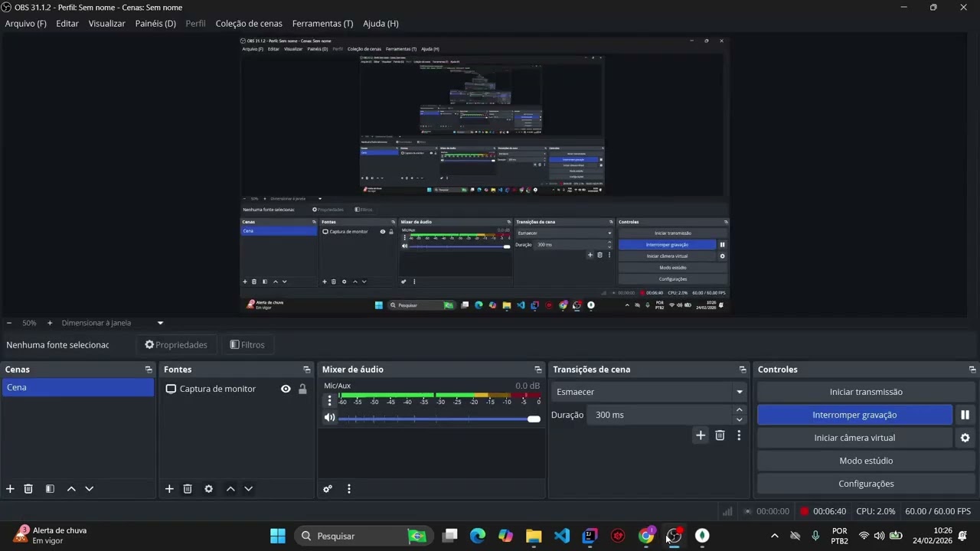The height and width of the screenshot is (551, 980).
Task: Open virtual camera settings gear
Action: (965, 438)
